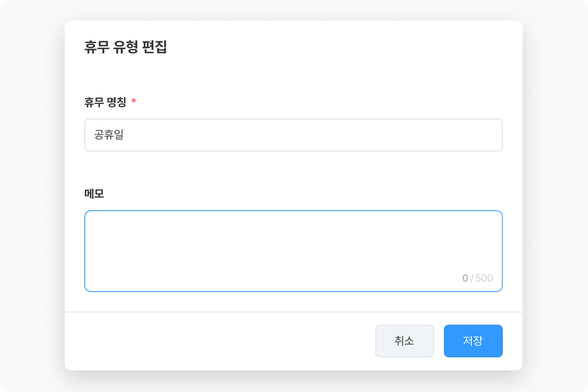Click the 0 / 500 character counter
The image size is (588, 392).
(x=477, y=278)
